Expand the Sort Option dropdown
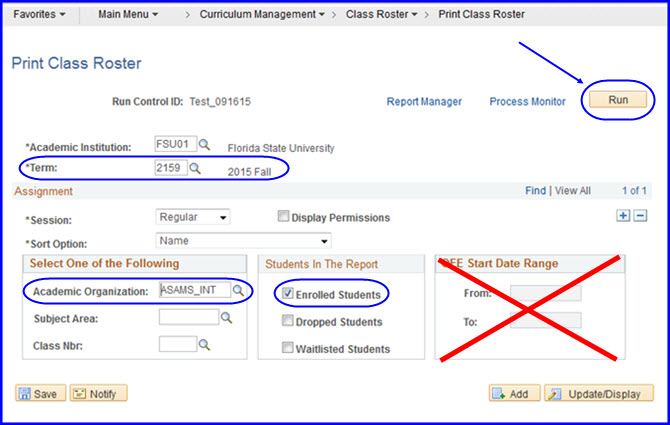 [x=243, y=241]
